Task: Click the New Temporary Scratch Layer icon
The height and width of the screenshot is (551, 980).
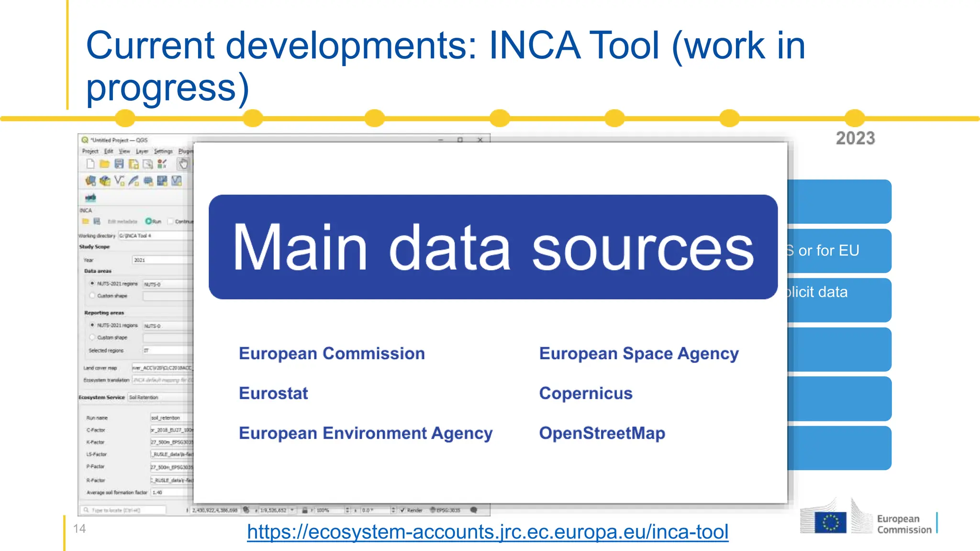Action: (148, 181)
